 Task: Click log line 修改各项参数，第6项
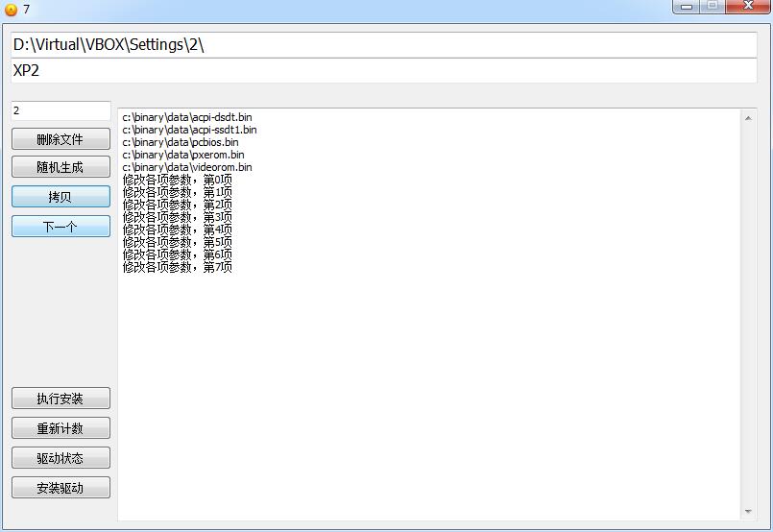[177, 254]
